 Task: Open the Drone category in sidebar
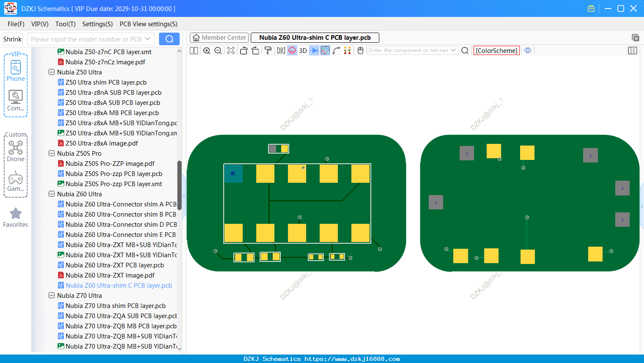click(16, 151)
